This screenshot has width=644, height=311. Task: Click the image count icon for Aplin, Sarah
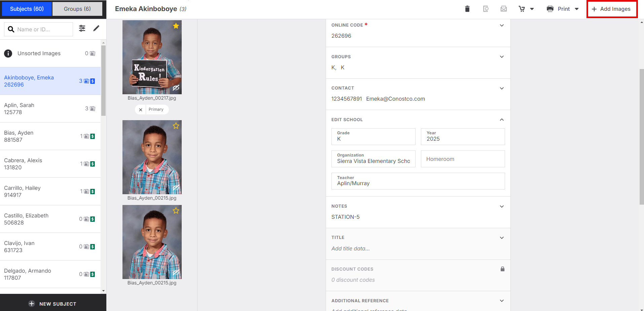click(x=93, y=109)
